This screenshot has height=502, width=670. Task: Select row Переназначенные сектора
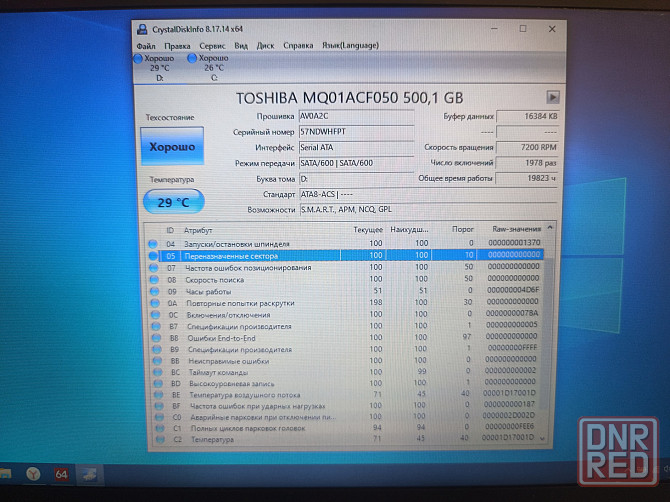[346, 255]
